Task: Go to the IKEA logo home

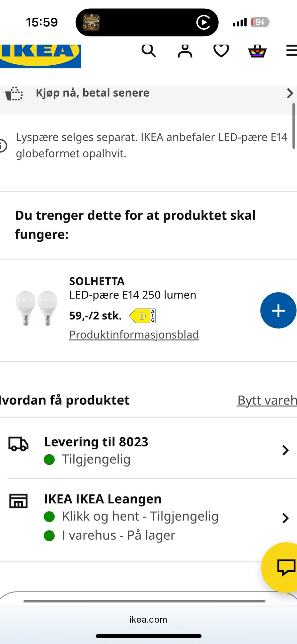Action: click(x=40, y=56)
